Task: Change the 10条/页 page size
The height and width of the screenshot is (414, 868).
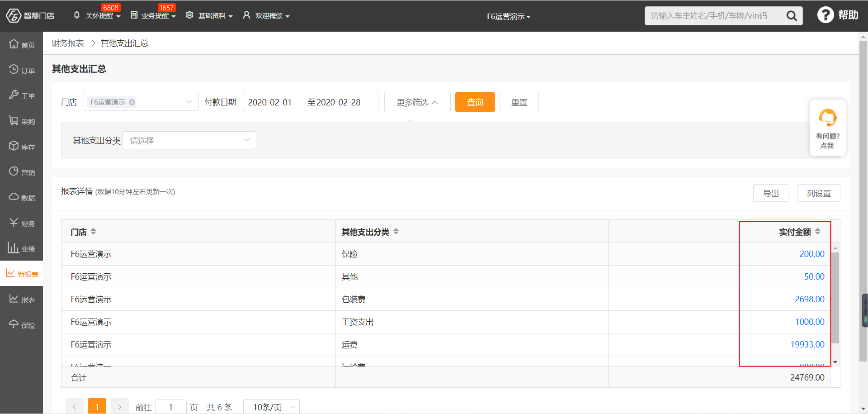Action: coord(271,407)
